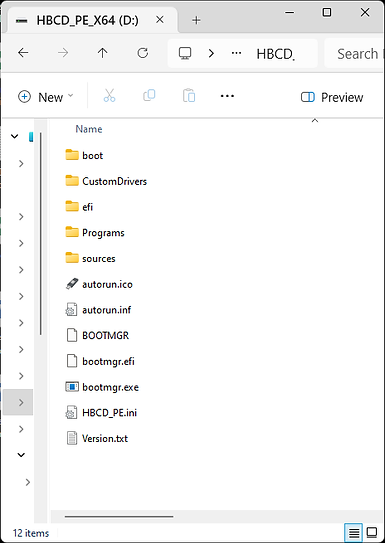
Task: Toggle the Preview pane
Action: [332, 97]
